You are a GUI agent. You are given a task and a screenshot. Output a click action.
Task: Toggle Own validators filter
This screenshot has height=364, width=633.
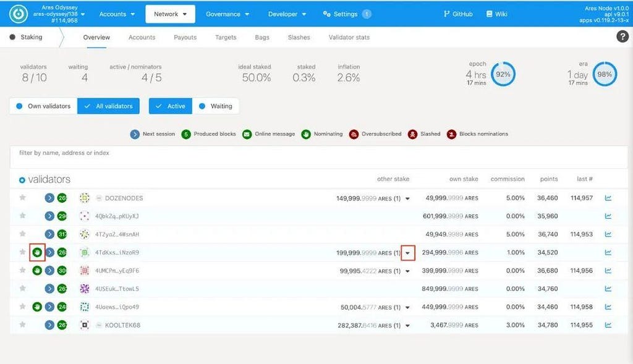(x=43, y=106)
